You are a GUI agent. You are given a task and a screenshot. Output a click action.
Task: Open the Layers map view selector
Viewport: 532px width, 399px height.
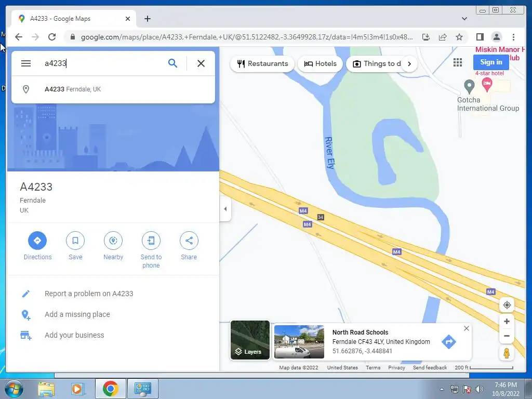[250, 340]
